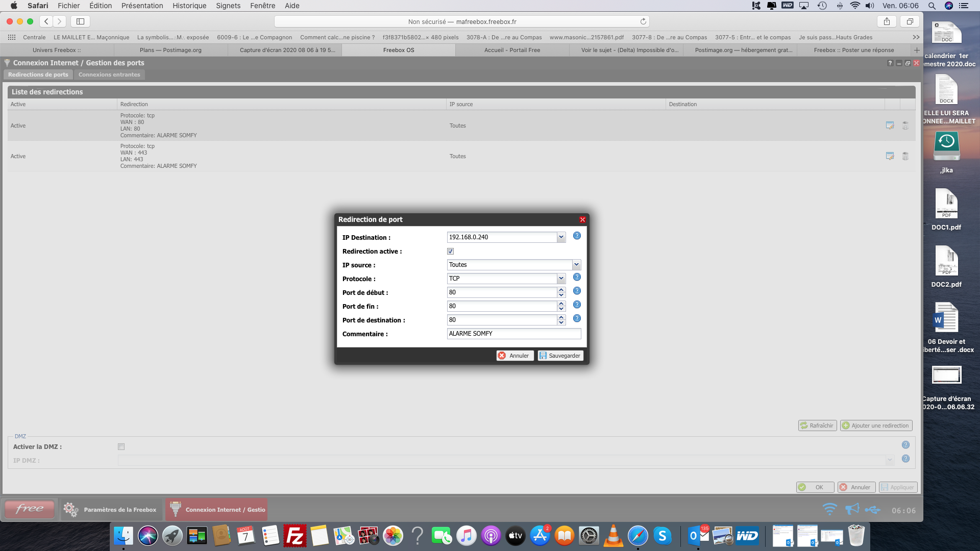Uncheck the Redirection active checkbox

[x=450, y=252]
